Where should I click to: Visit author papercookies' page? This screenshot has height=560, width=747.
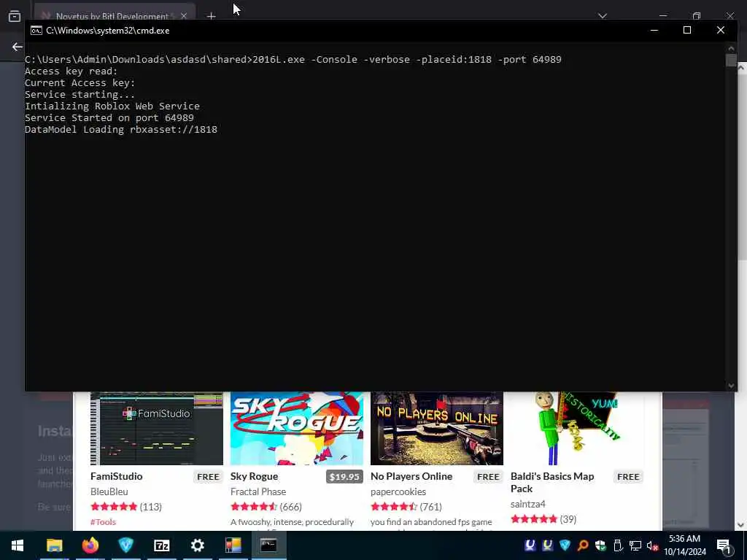pyautogui.click(x=398, y=491)
